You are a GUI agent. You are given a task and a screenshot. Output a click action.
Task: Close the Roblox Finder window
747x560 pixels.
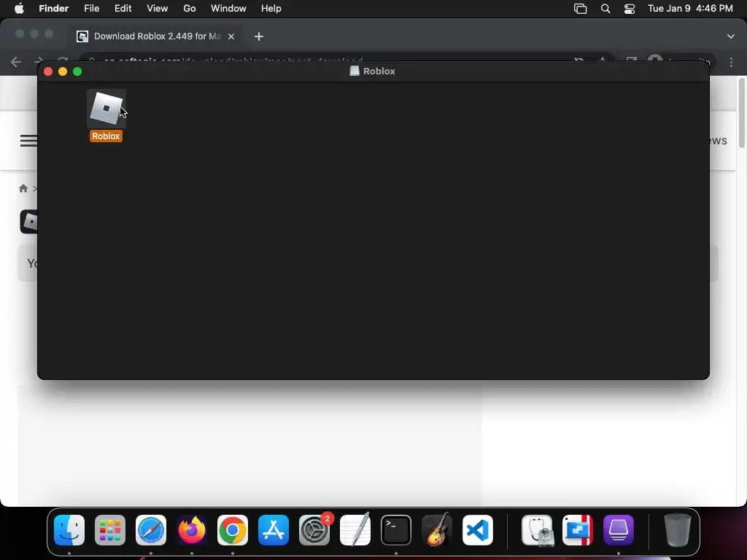[x=48, y=71]
